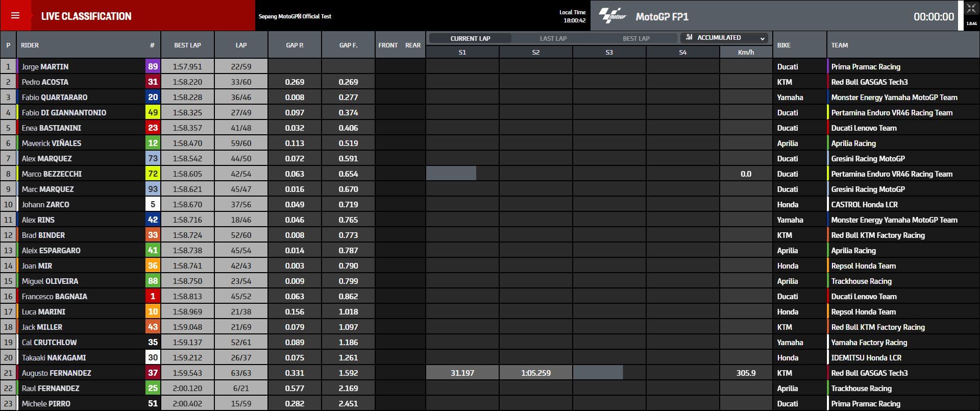The image size is (980, 411).
Task: Switch to the CURRENT LAP view
Action: coord(470,38)
